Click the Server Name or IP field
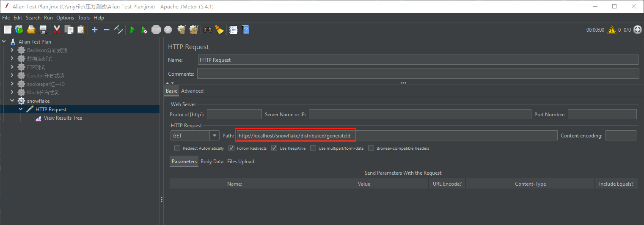644x225 pixels. pos(420,114)
